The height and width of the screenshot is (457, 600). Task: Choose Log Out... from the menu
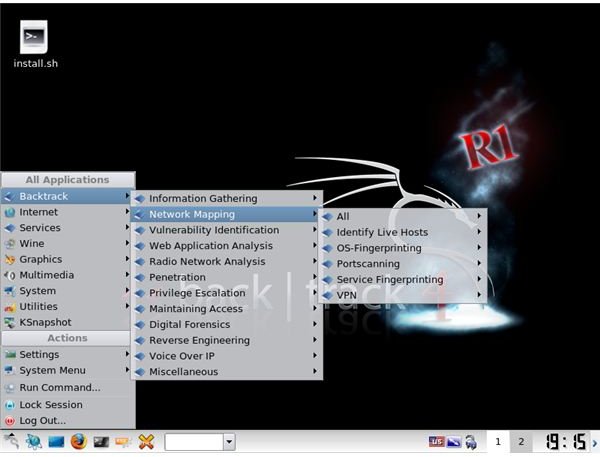pos(67,420)
